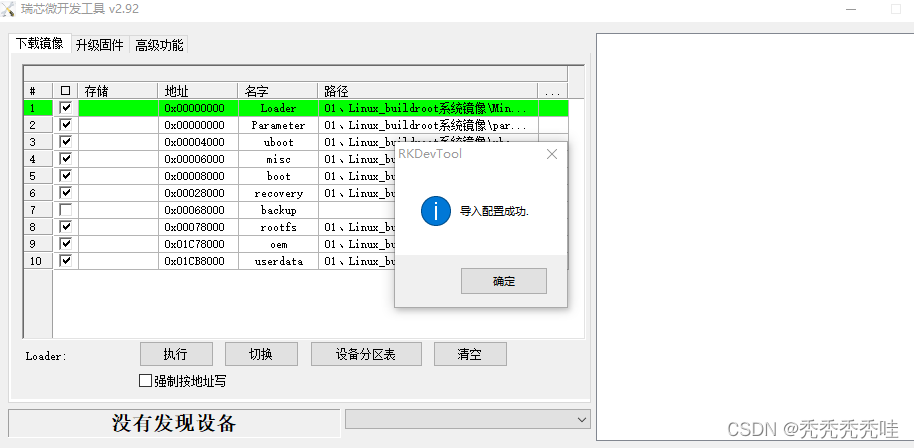Click the '...' browse column header
Viewport: 914px width, 448px height.
pyautogui.click(x=552, y=91)
